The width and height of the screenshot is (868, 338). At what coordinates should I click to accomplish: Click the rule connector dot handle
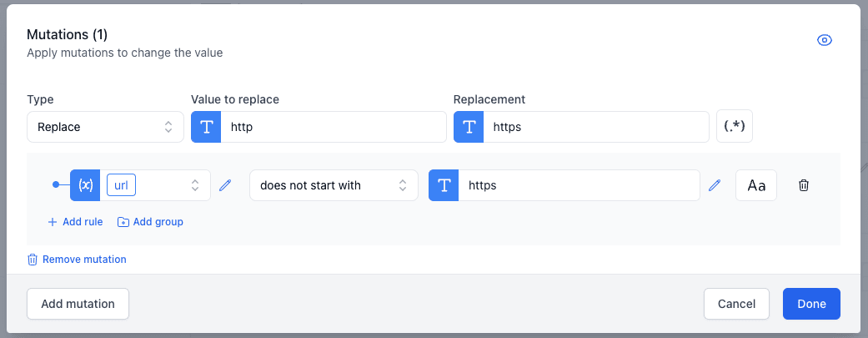click(x=55, y=185)
